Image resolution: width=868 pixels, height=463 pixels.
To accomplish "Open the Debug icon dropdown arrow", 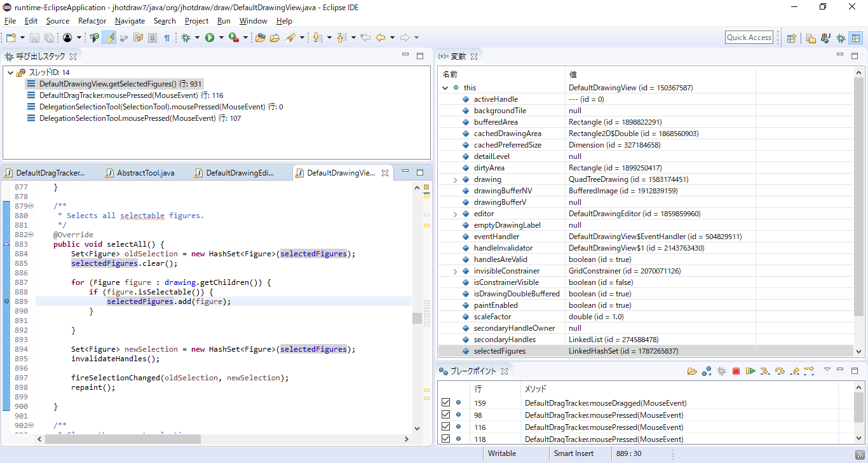I will [197, 38].
